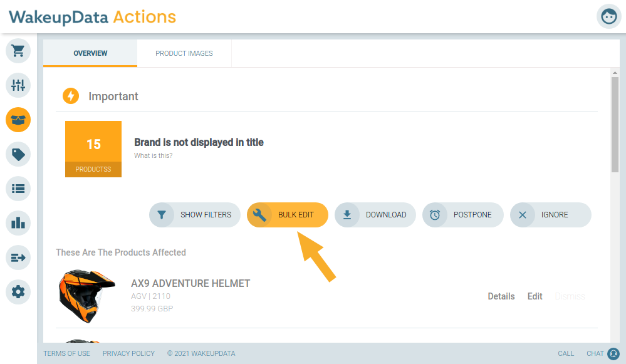The image size is (626, 364).
Task: Open the list view sidebar icon
Action: (18, 189)
